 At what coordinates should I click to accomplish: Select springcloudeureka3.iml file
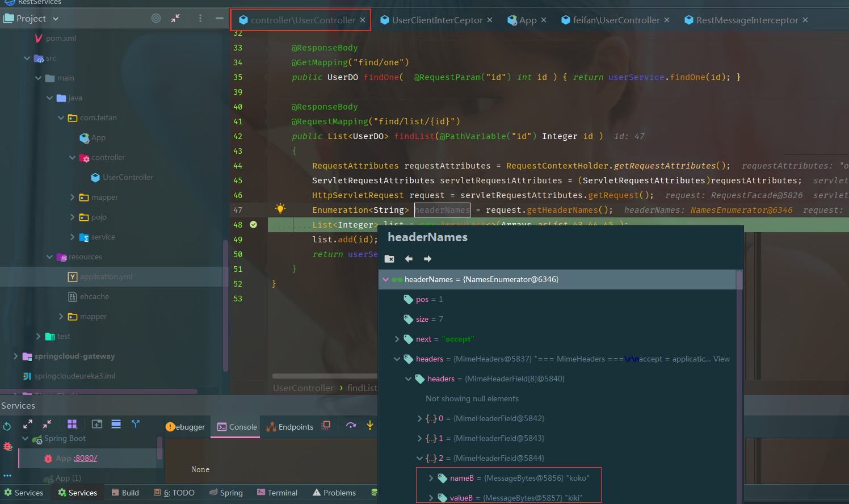point(74,376)
